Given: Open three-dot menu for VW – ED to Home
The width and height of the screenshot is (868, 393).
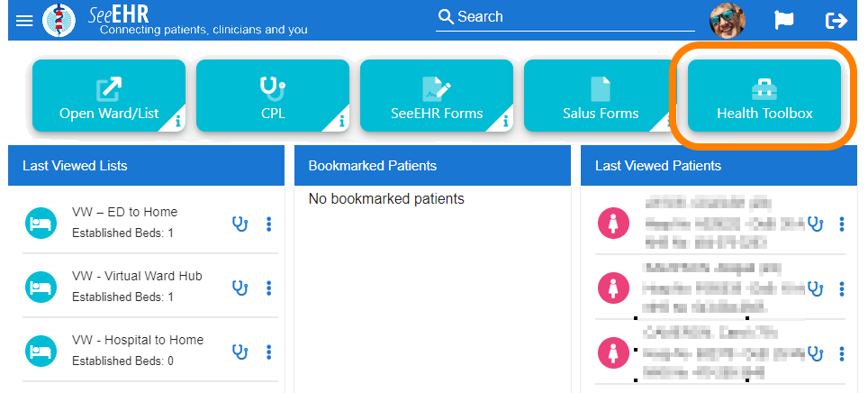Looking at the screenshot, I should point(269,224).
